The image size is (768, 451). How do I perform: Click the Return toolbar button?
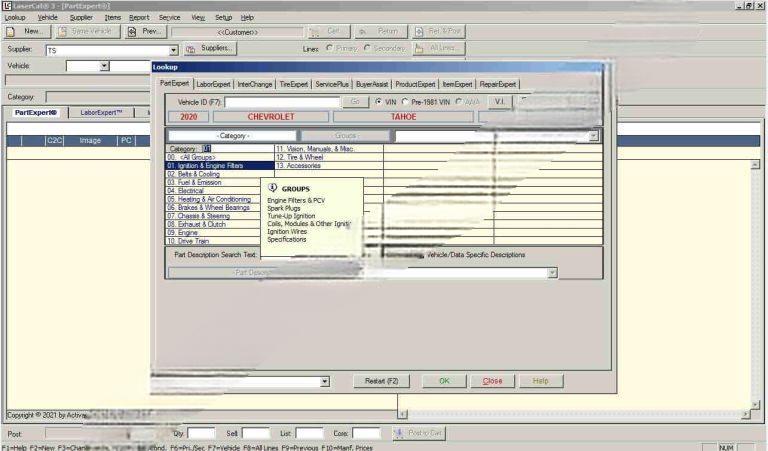click(381, 31)
